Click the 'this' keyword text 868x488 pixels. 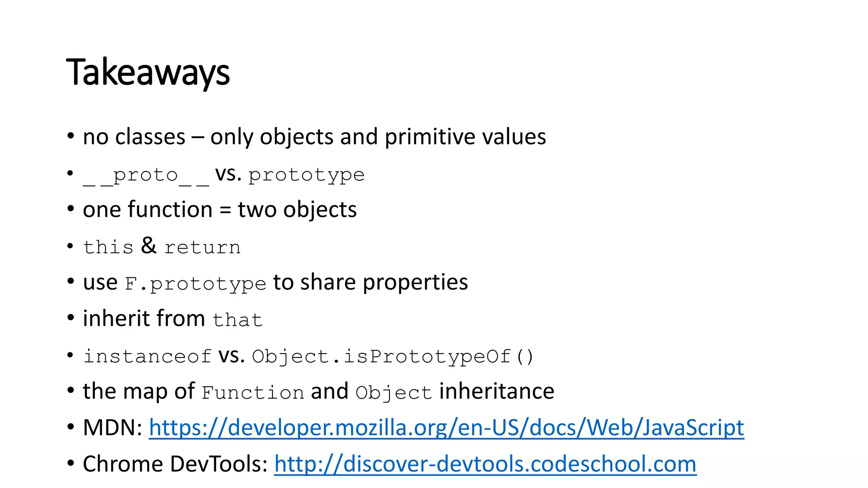[x=108, y=247]
